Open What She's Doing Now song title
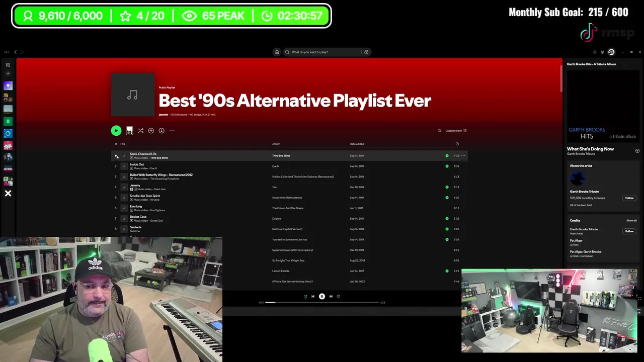 click(x=590, y=149)
